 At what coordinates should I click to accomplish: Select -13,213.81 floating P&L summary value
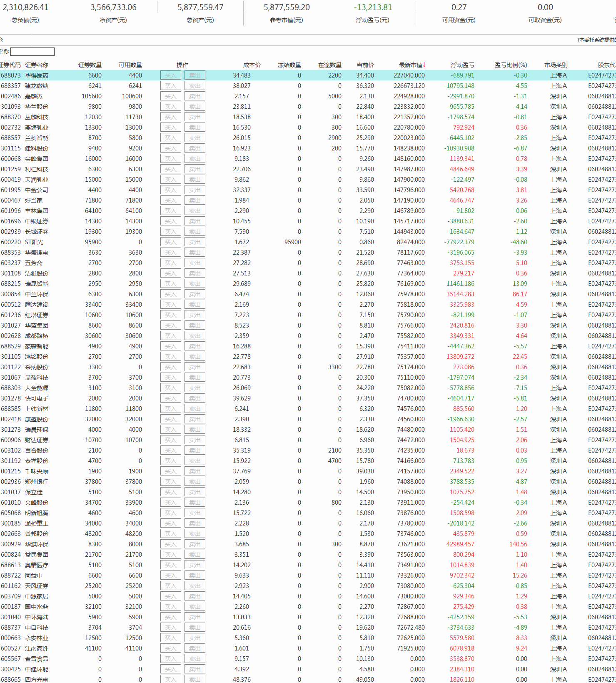point(373,8)
